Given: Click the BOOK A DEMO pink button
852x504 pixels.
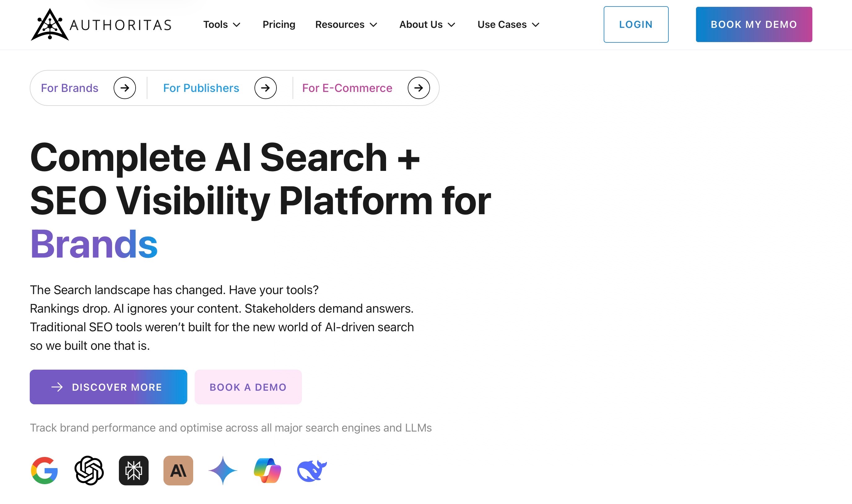Looking at the screenshot, I should click(x=248, y=387).
